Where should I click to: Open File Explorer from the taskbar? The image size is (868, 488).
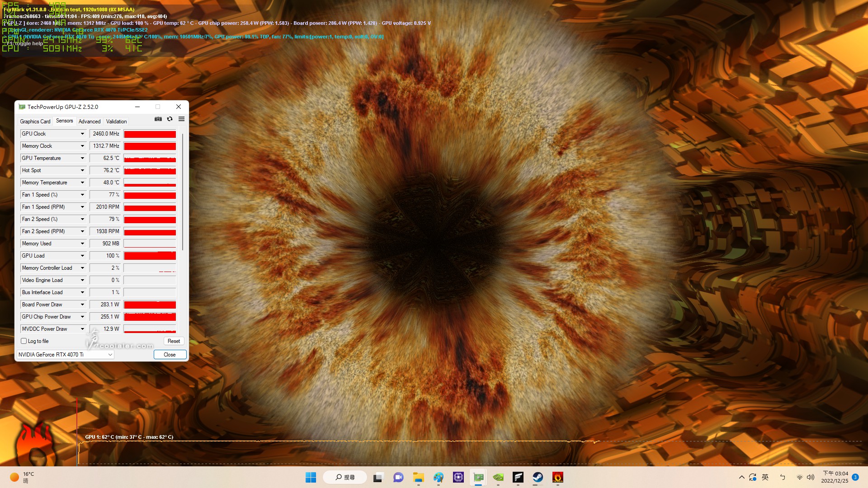point(418,477)
